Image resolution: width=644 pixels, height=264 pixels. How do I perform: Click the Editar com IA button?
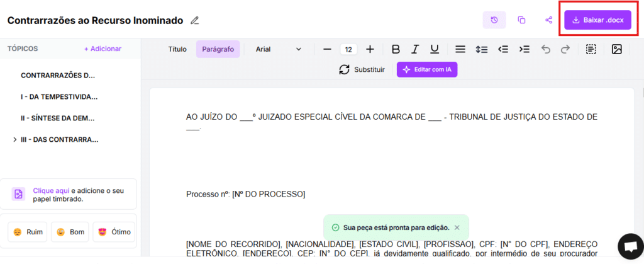[427, 69]
